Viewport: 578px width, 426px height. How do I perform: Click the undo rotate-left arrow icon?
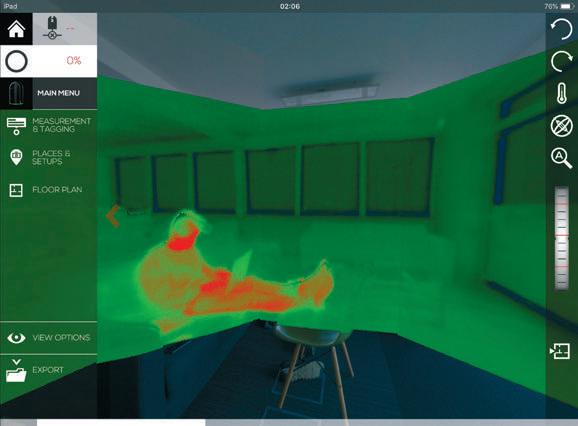coord(561,29)
